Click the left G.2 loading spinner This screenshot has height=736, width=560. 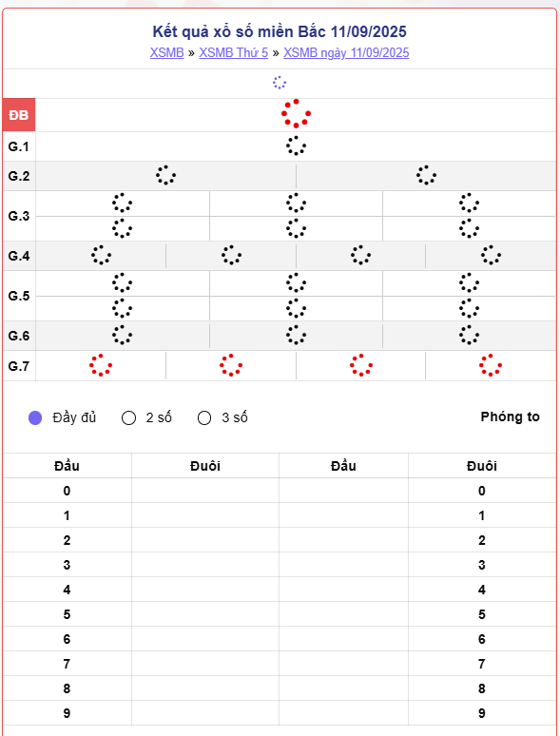pos(165,175)
